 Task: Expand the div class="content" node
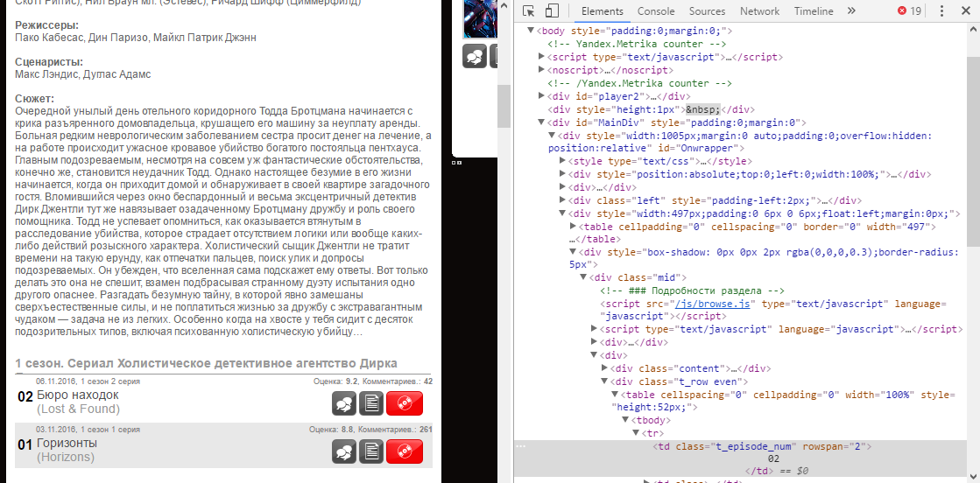coord(604,368)
